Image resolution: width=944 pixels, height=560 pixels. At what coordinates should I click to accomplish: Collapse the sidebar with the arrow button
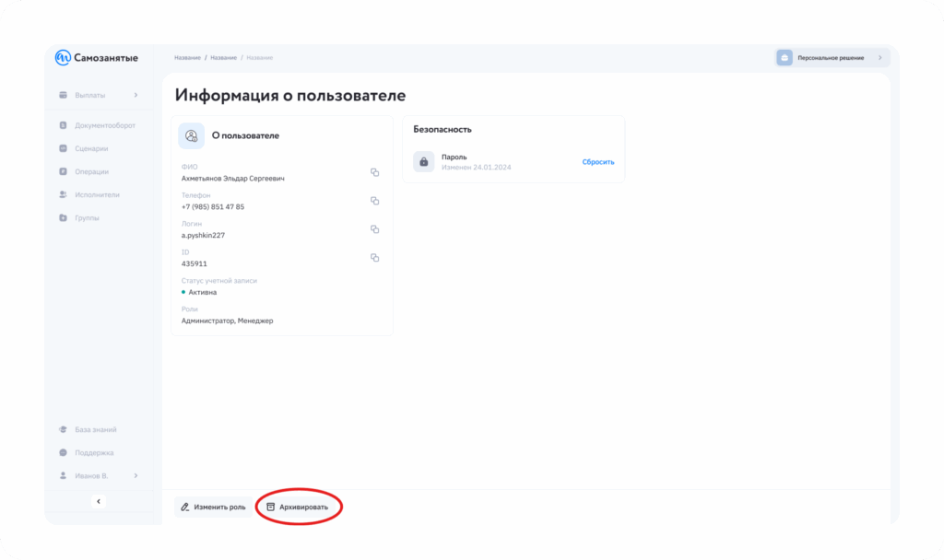tap(100, 501)
